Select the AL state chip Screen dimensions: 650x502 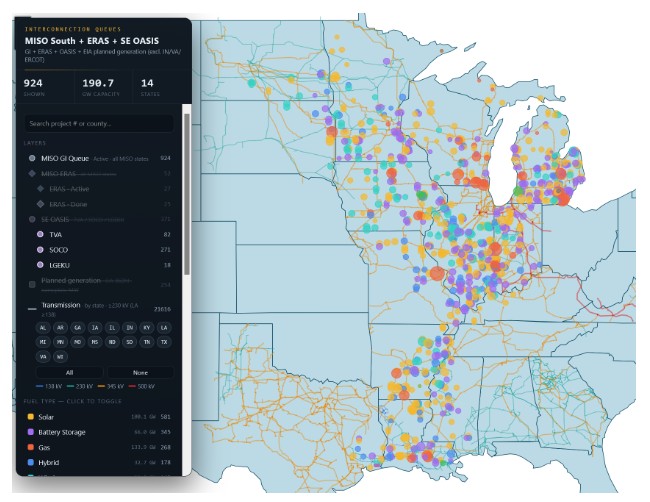pyautogui.click(x=43, y=327)
